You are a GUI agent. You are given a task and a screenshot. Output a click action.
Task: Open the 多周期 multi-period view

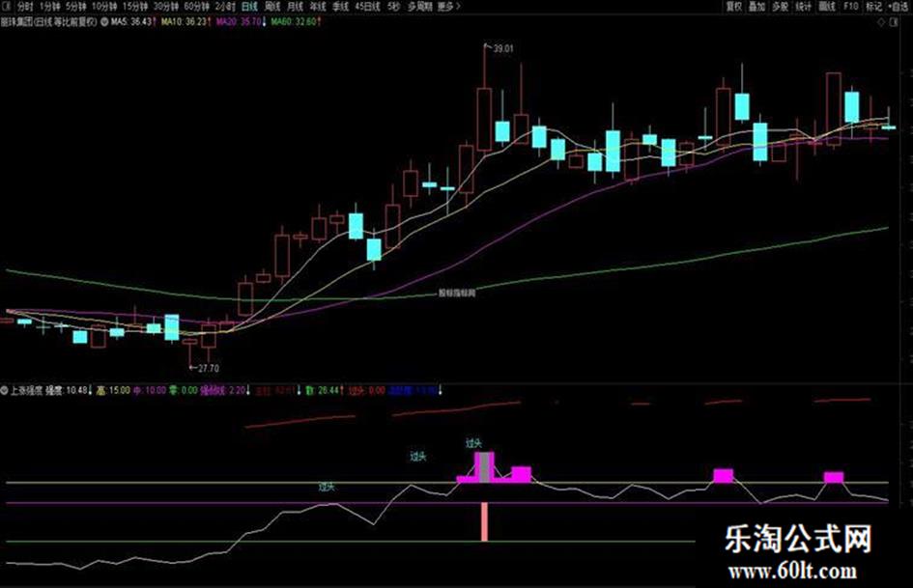[x=419, y=7]
